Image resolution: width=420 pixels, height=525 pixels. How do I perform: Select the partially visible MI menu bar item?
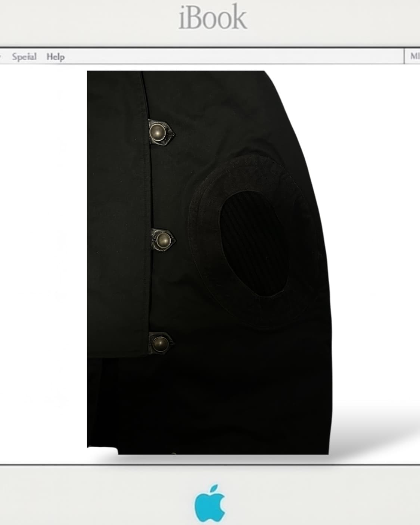tap(414, 57)
